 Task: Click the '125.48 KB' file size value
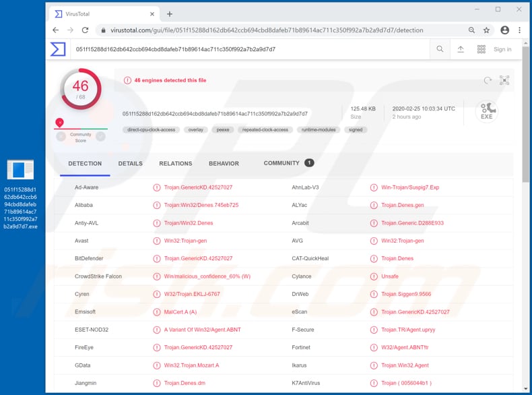[x=363, y=109]
